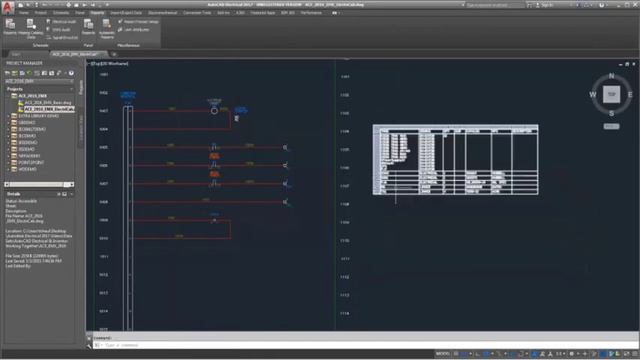
Task: Toggle snap mode in status bar
Action: [x=464, y=354]
